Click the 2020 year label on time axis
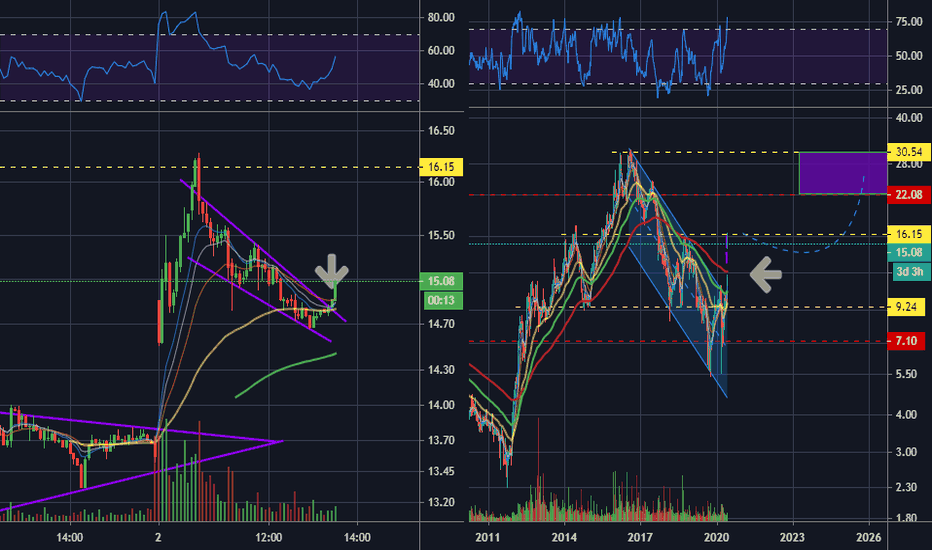Viewport: 932px width, 550px height. [716, 538]
